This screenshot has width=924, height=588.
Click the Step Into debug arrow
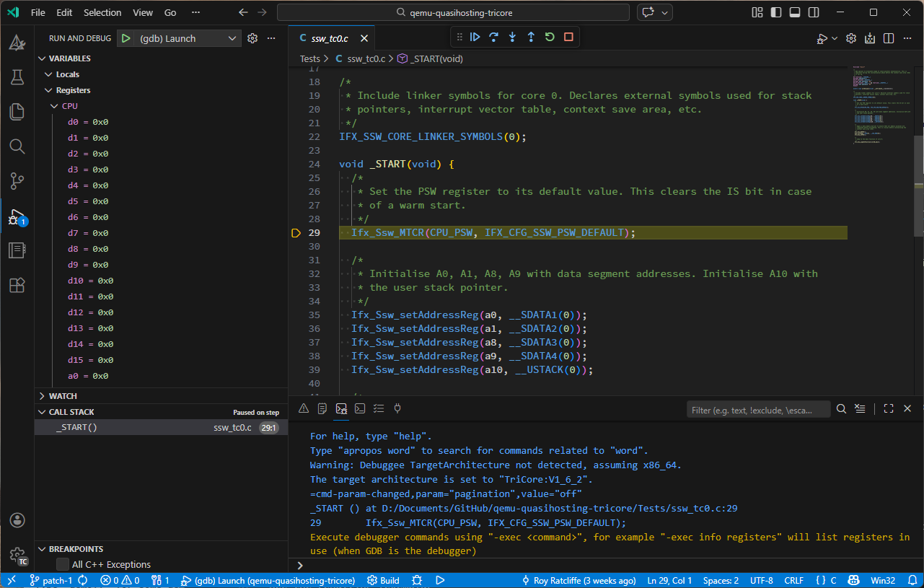click(512, 37)
